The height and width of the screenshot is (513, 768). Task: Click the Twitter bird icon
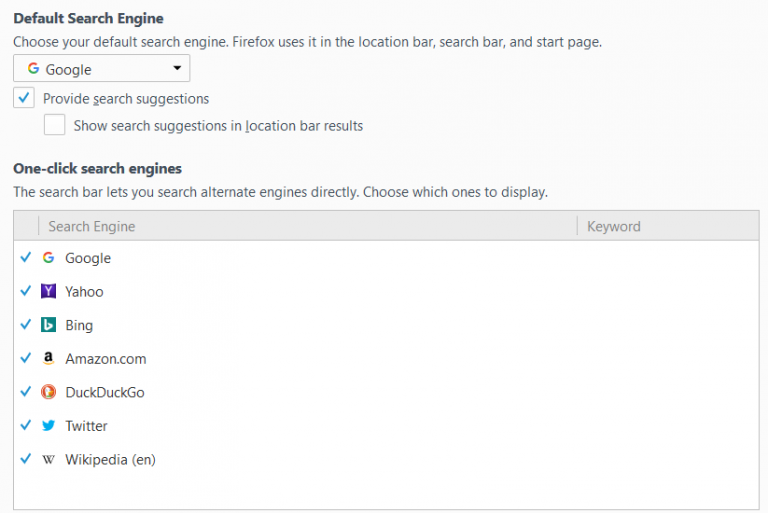point(48,426)
